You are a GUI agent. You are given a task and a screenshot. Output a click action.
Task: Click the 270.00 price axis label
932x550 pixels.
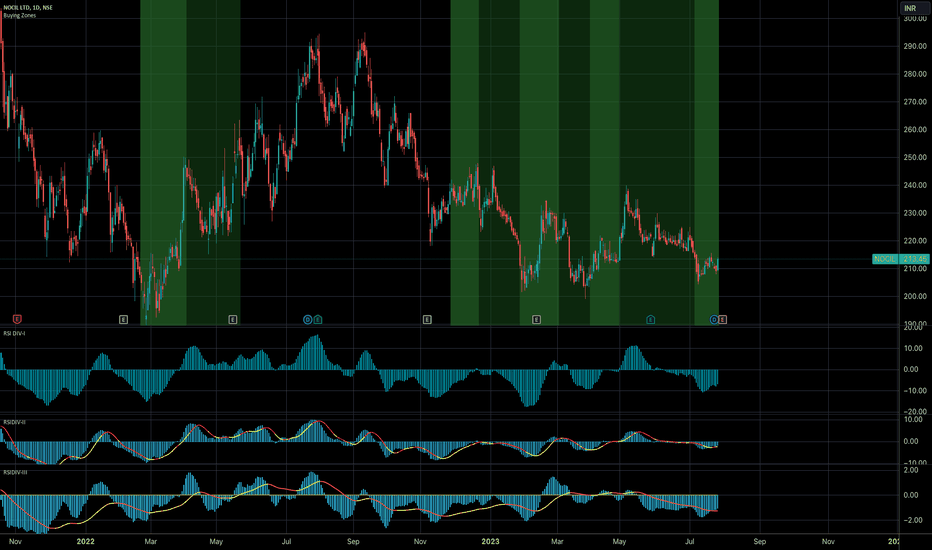pos(915,102)
